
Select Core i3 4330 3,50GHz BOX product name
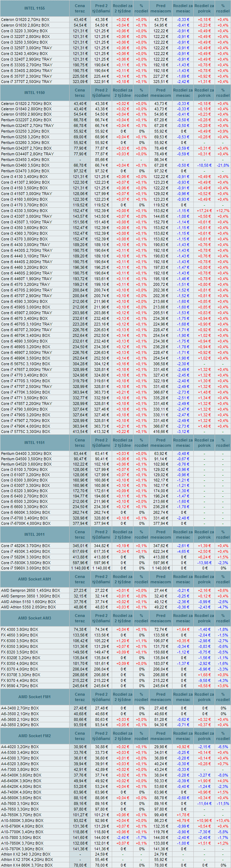point(24,211)
